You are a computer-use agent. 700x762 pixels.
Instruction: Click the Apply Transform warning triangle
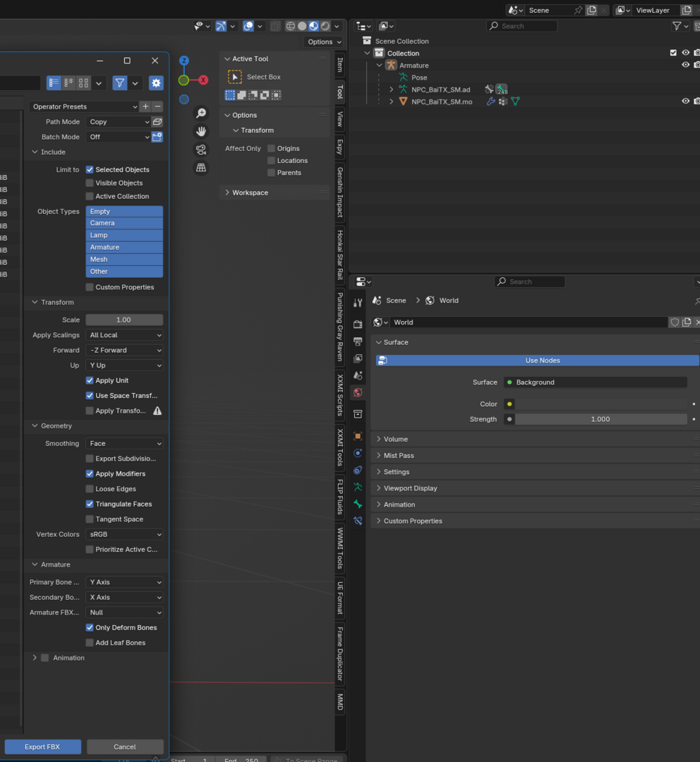[x=157, y=411]
